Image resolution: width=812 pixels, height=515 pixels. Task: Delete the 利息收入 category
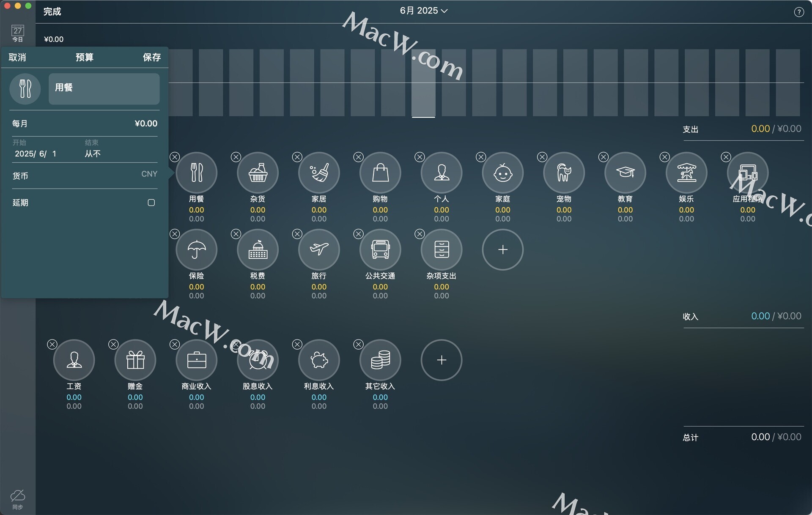(297, 344)
